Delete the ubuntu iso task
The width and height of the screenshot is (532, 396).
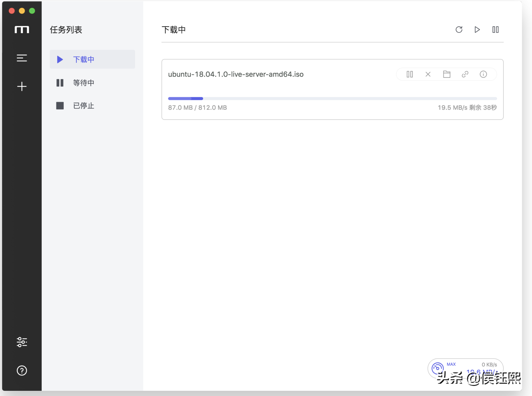point(428,74)
